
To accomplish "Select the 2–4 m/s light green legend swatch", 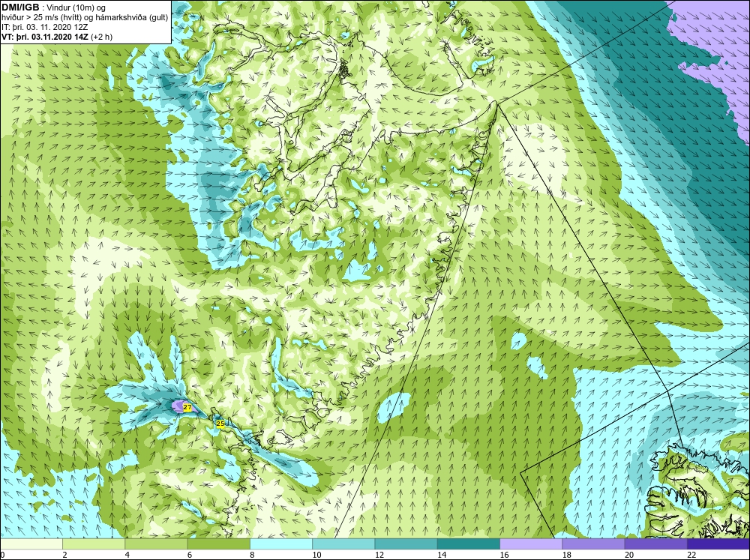I will click(94, 544).
